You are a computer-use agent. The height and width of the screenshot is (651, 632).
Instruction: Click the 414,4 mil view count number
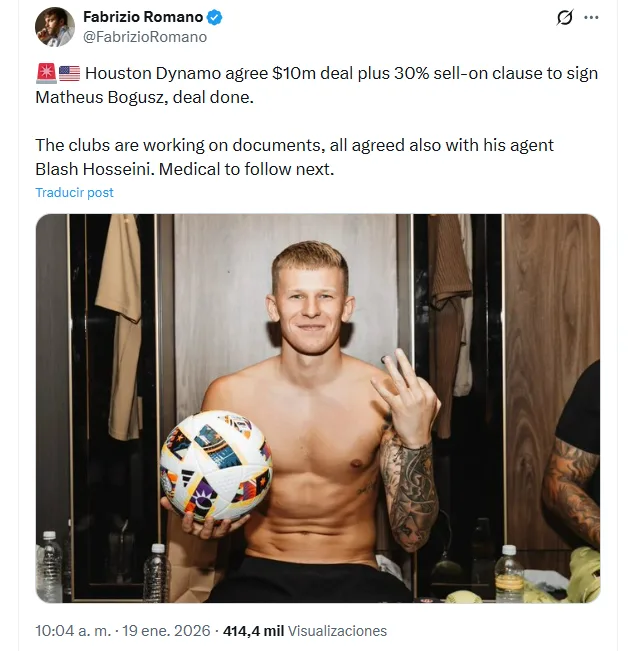coord(253,631)
